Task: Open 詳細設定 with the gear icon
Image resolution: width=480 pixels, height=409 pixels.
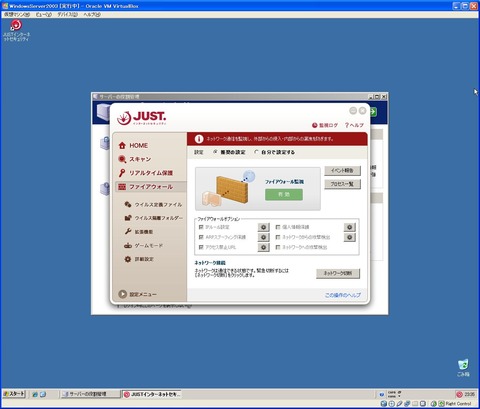Action: (139, 259)
